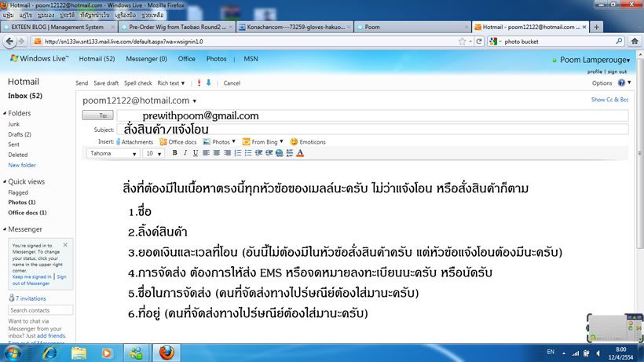Open Hotmail (52) in top navigation
This screenshot has height=362, width=644.
97,59
